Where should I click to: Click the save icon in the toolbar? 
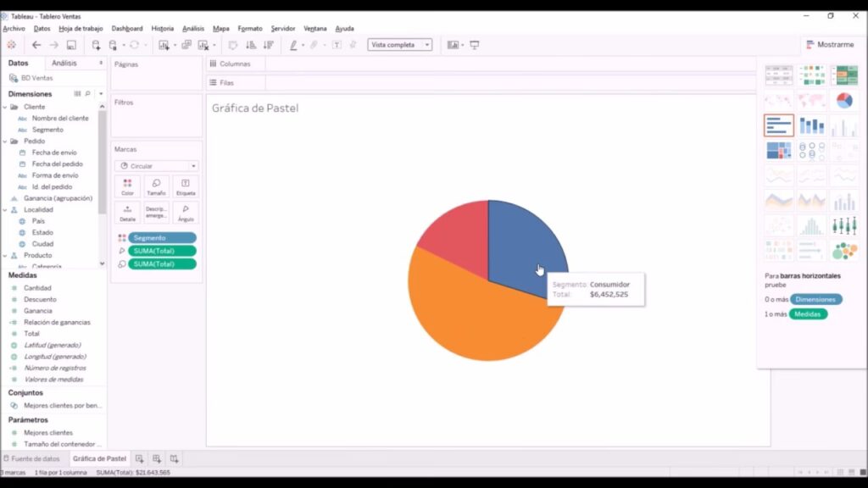pyautogui.click(x=71, y=45)
